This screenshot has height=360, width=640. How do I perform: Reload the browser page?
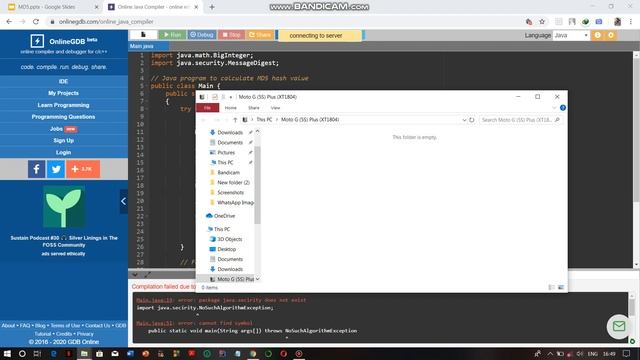(x=36, y=22)
